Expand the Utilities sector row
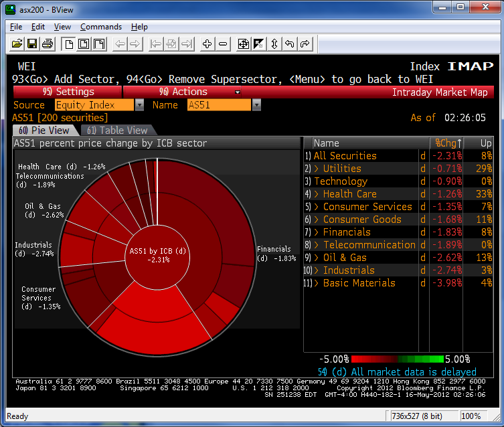The image size is (504, 427). coord(341,169)
